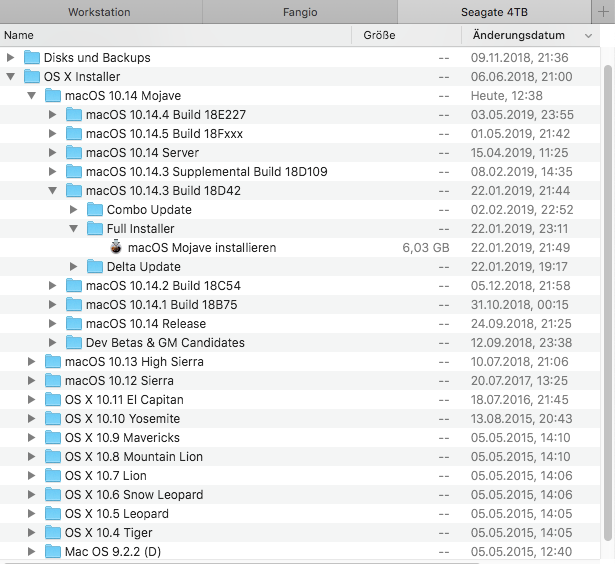
Task: Expand the Delta Update folder
Action: point(73,267)
